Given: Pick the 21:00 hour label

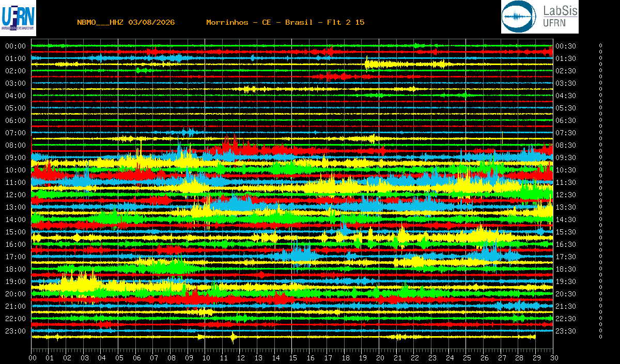Looking at the screenshot, I should [16, 306].
